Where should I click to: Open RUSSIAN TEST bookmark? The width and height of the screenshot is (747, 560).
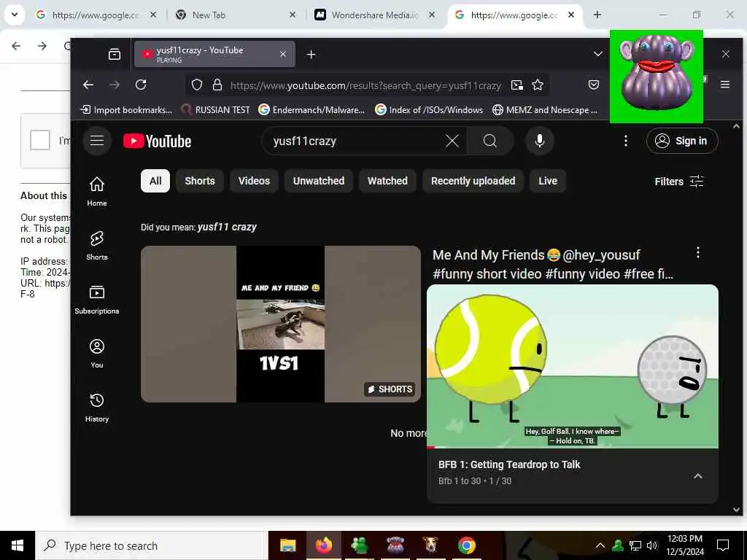click(216, 110)
